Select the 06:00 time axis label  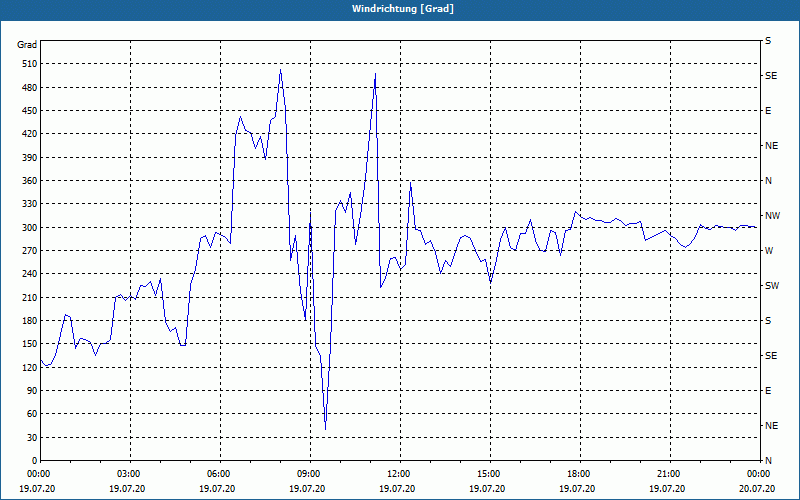(x=220, y=474)
